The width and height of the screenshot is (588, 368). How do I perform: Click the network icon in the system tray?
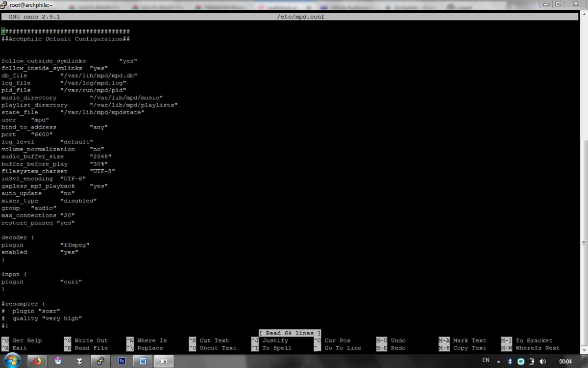[x=532, y=361]
